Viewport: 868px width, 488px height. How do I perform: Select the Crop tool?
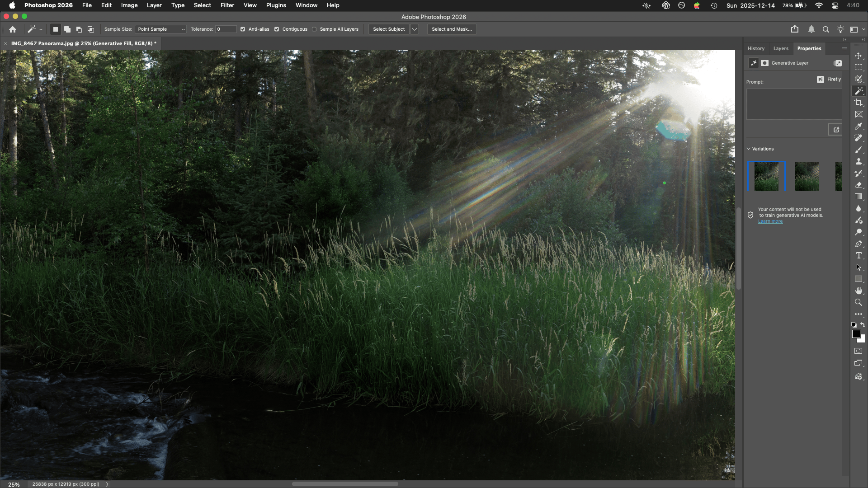tap(858, 103)
